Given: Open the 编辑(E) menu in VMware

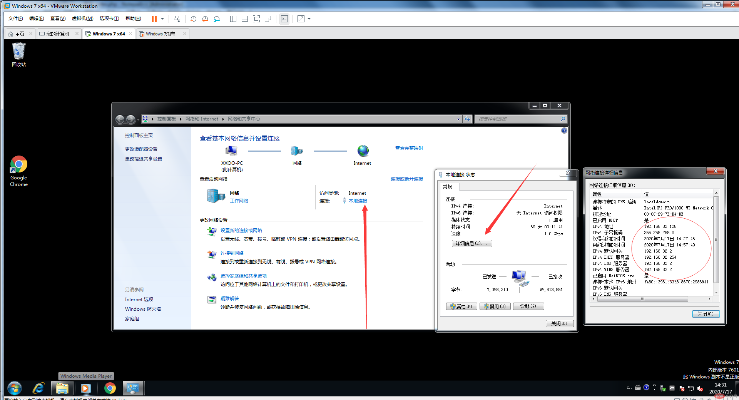Looking at the screenshot, I should 36,19.
